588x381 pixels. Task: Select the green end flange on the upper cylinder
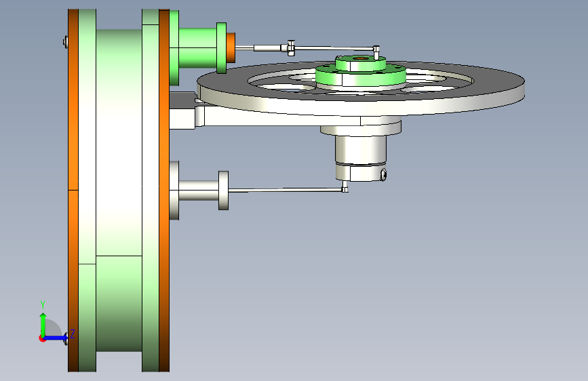221,47
